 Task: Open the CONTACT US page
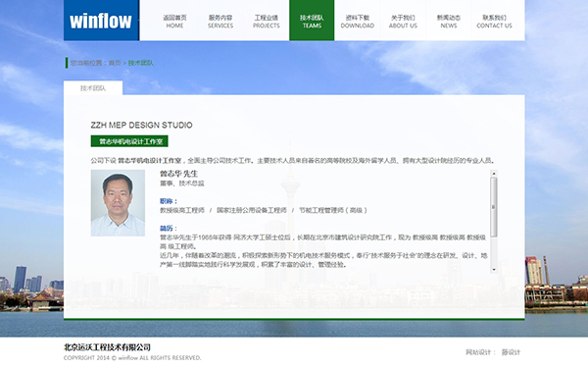click(x=494, y=22)
